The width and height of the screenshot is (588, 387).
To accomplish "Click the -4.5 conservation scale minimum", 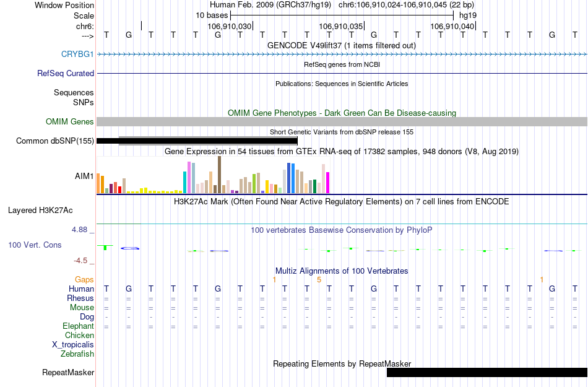I will 80,260.
